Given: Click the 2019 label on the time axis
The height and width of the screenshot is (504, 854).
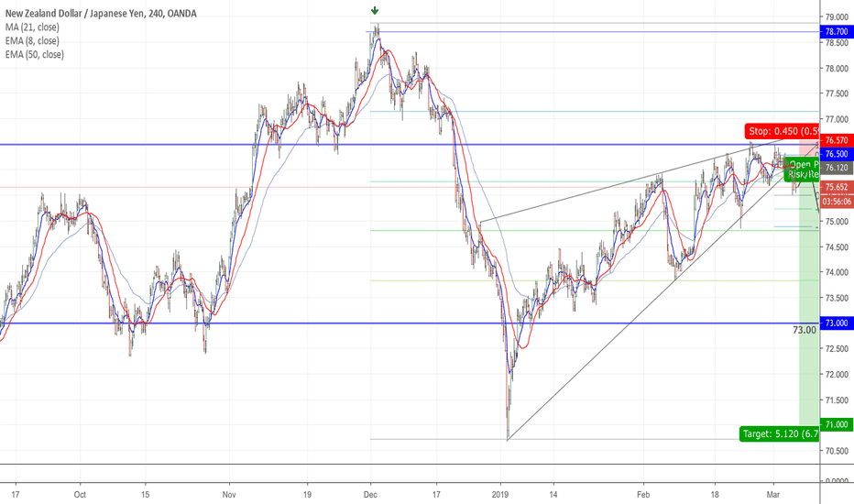Looking at the screenshot, I should point(499,495).
